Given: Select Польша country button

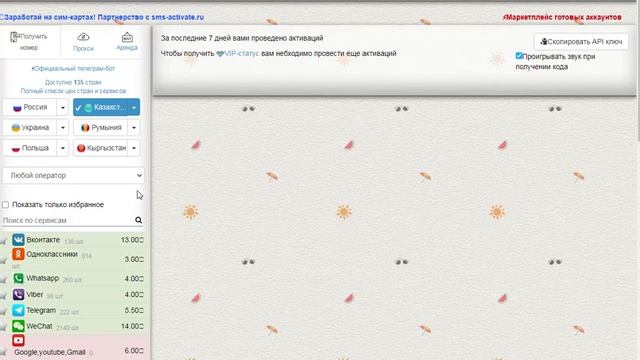Looking at the screenshot, I should tap(29, 148).
